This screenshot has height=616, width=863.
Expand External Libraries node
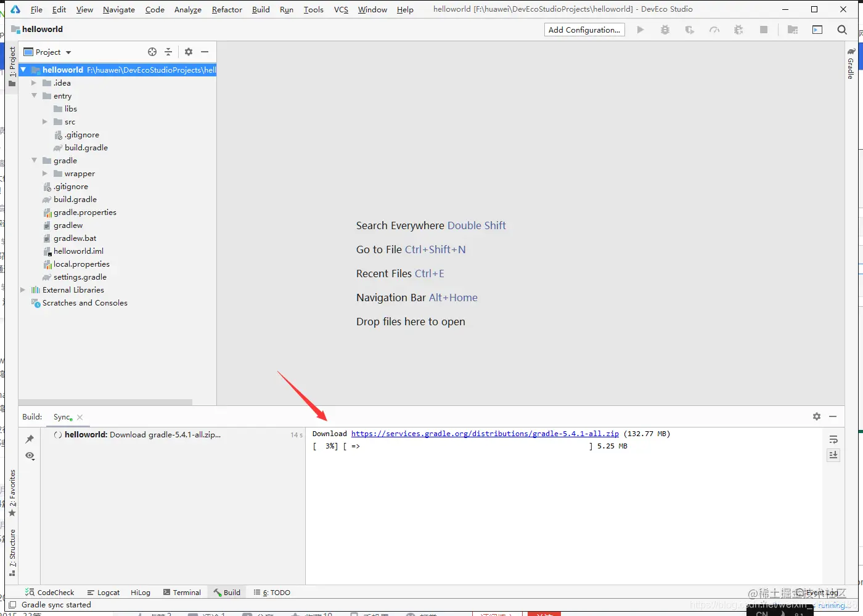(x=23, y=290)
